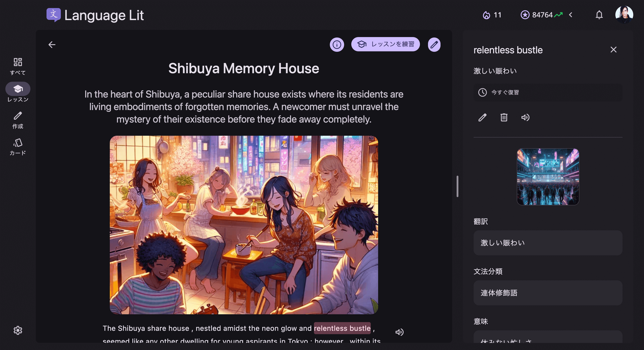This screenshot has width=644, height=350.
Task: Play audio for the first story sentence
Action: (400, 332)
